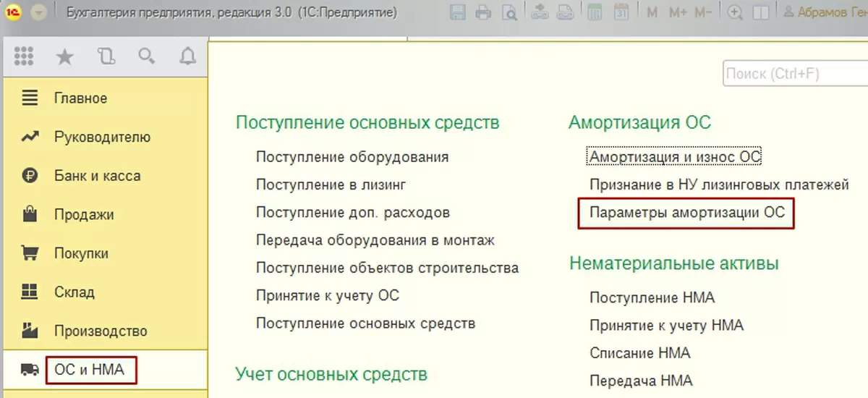Open Favorites star icon

(x=65, y=57)
